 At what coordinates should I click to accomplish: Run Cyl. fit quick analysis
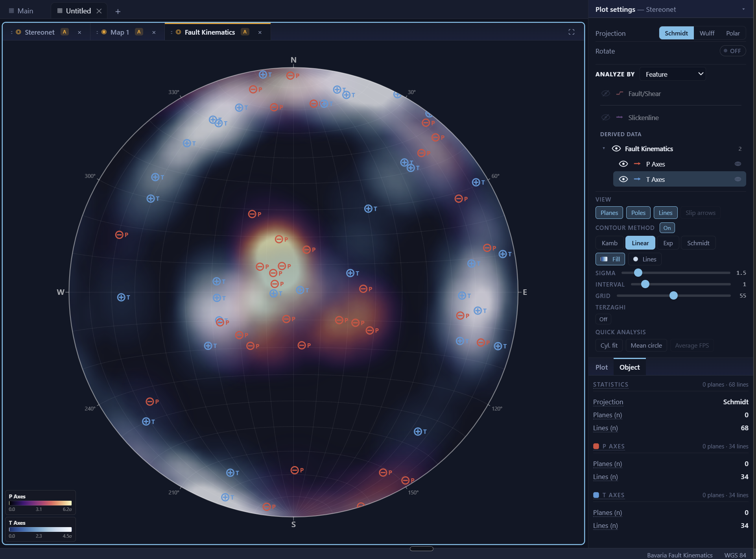[609, 346]
